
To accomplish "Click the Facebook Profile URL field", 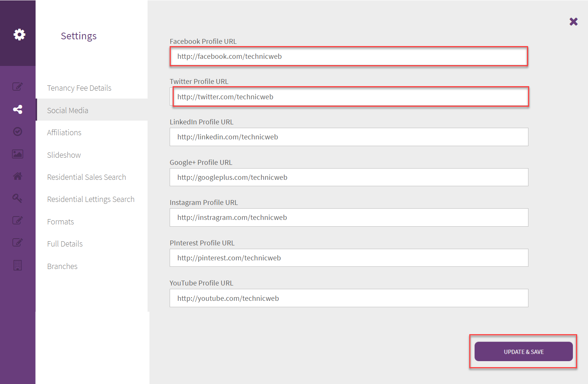I will coord(349,56).
